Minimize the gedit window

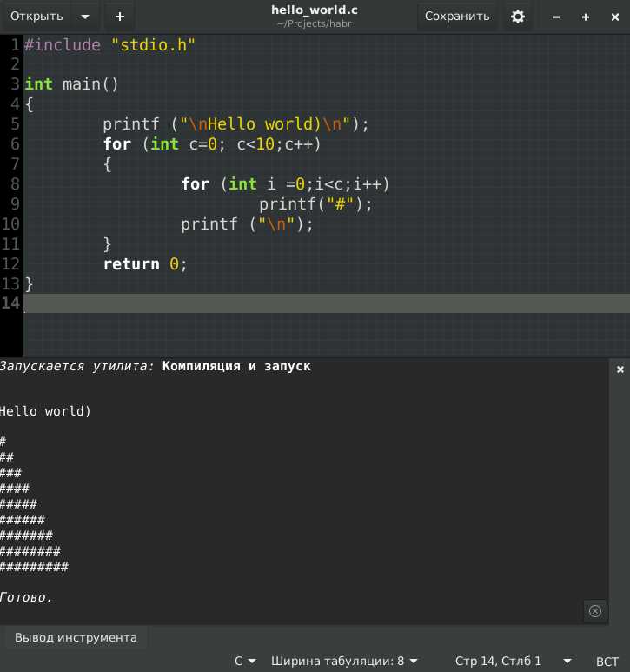(556, 17)
